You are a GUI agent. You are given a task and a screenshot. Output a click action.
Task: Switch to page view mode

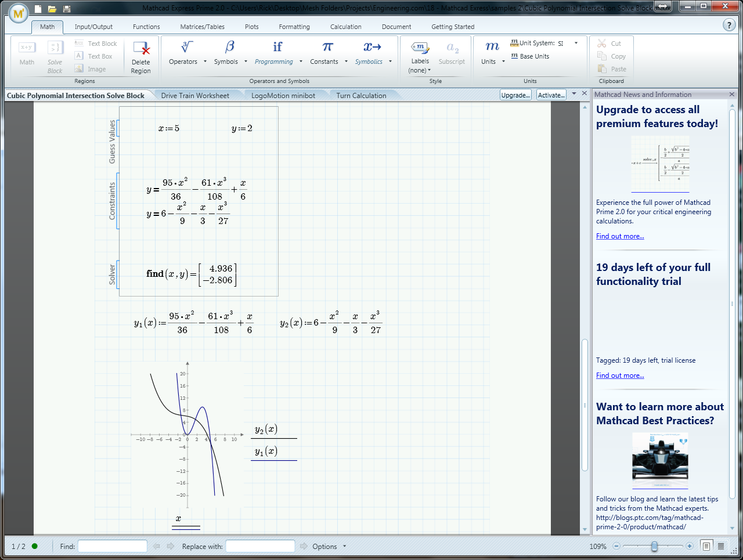(706, 546)
